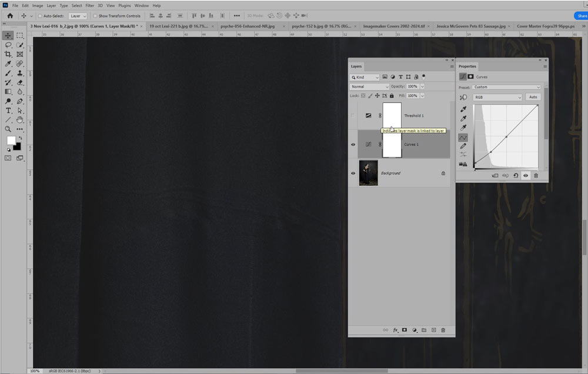This screenshot has height=374, width=588.
Task: Create a new layer
Action: [x=433, y=330]
